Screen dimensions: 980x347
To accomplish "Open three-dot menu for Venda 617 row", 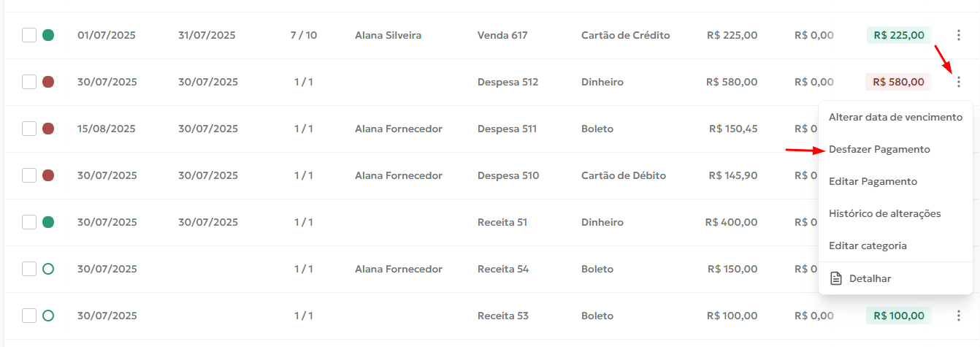I will [x=959, y=35].
